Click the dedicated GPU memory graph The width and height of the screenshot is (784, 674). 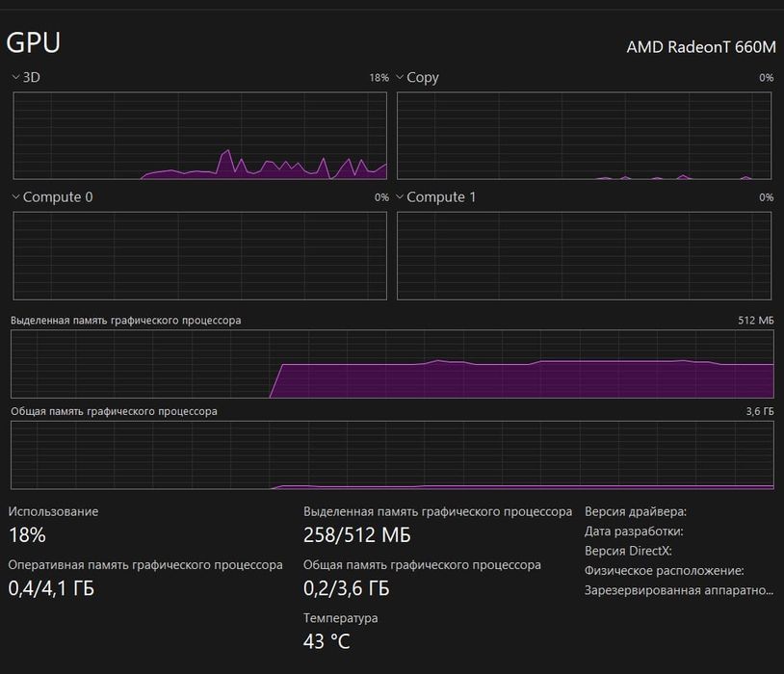pyautogui.click(x=392, y=364)
